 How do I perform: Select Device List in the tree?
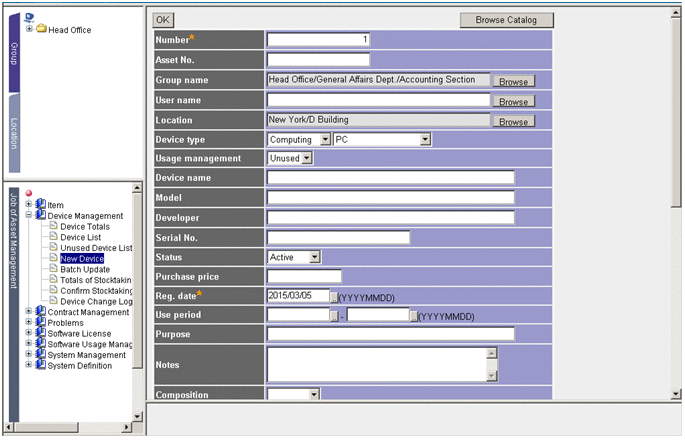click(x=82, y=237)
